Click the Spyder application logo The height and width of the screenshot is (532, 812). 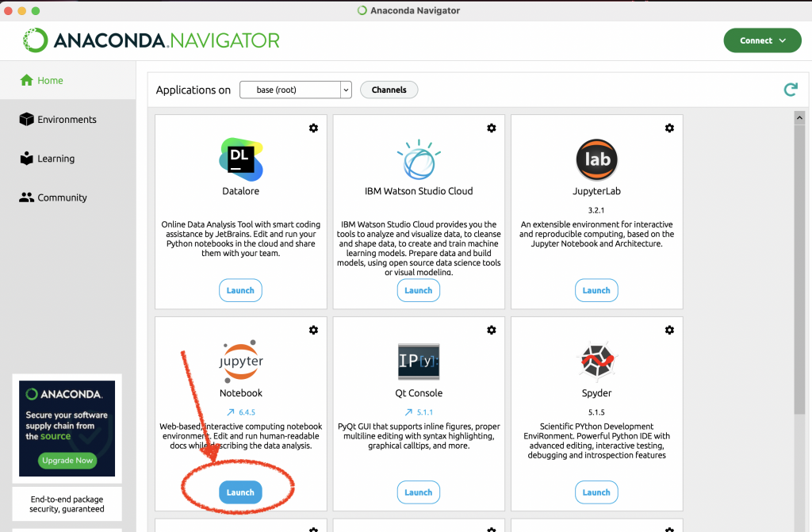tap(596, 361)
